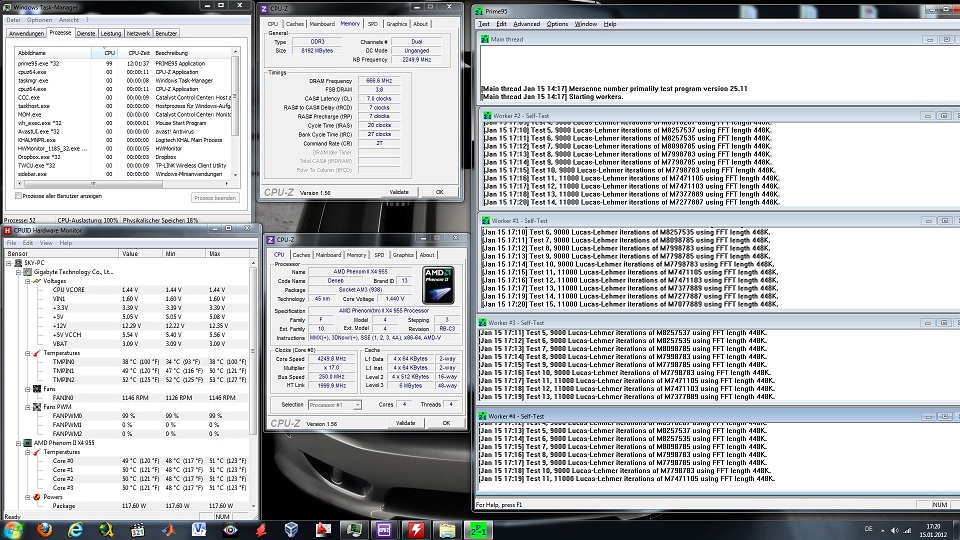Open MATLAB icon on the taskbar
This screenshot has height=540, width=960.
[168, 530]
